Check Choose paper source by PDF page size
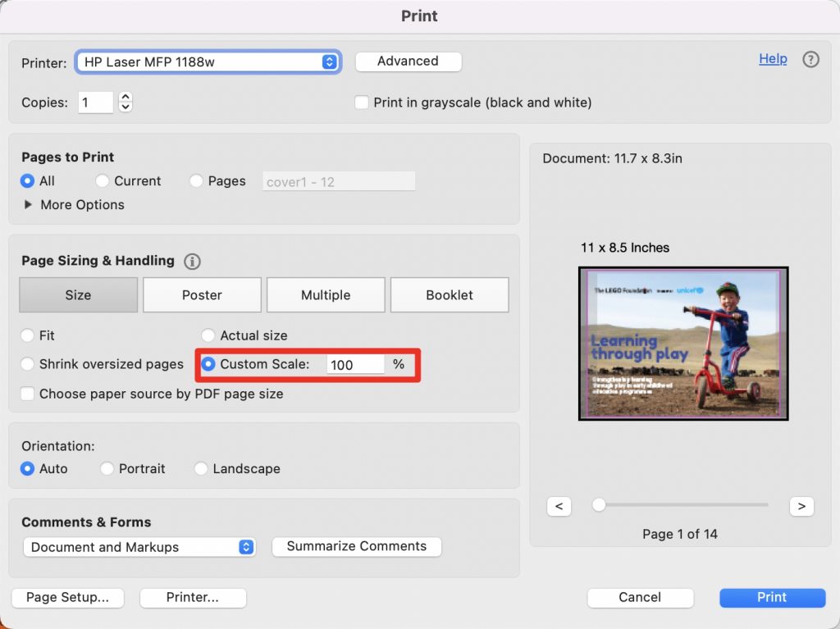The image size is (840, 629). click(x=27, y=394)
